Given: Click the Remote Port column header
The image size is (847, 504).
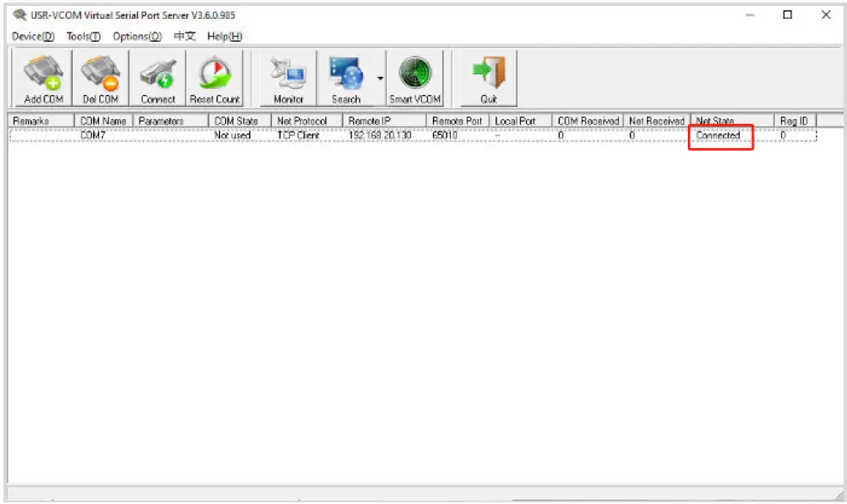Looking at the screenshot, I should pyautogui.click(x=458, y=121).
